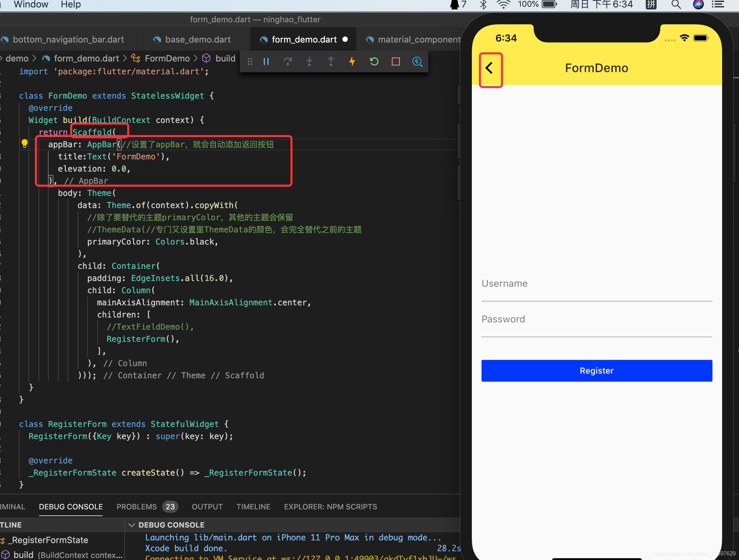739x560 pixels.
Task: Click 'Launching lib/main.dart' console line
Action: [x=293, y=537]
